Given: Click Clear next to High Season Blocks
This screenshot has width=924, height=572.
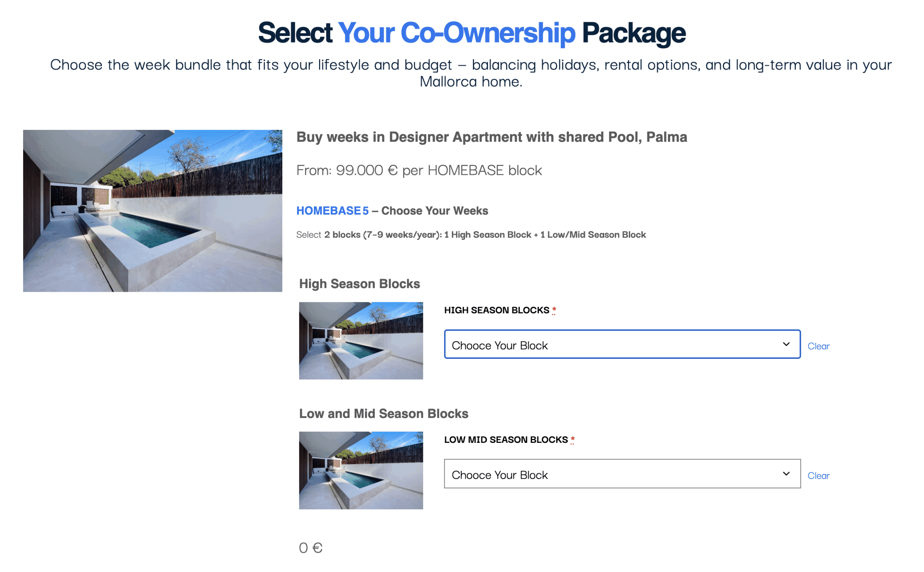Looking at the screenshot, I should pyautogui.click(x=818, y=346).
